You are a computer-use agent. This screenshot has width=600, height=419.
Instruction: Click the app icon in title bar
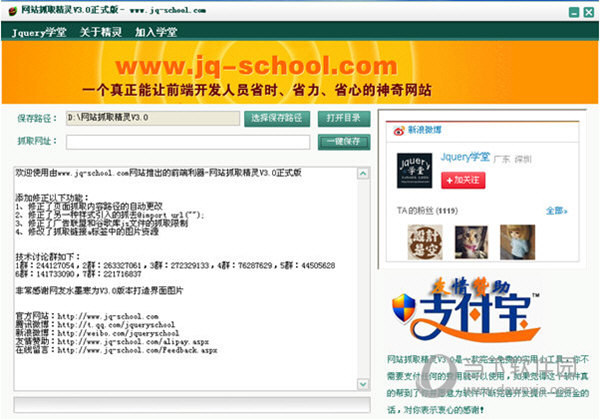click(x=13, y=11)
